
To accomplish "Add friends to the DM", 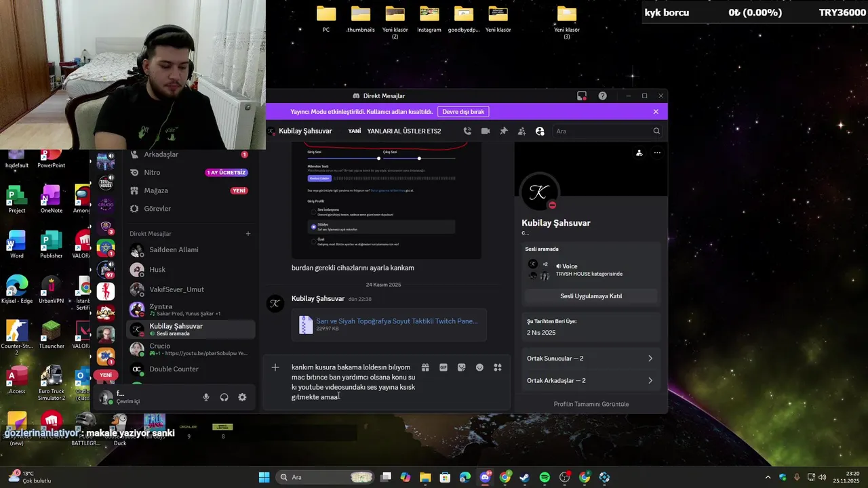I will [521, 131].
